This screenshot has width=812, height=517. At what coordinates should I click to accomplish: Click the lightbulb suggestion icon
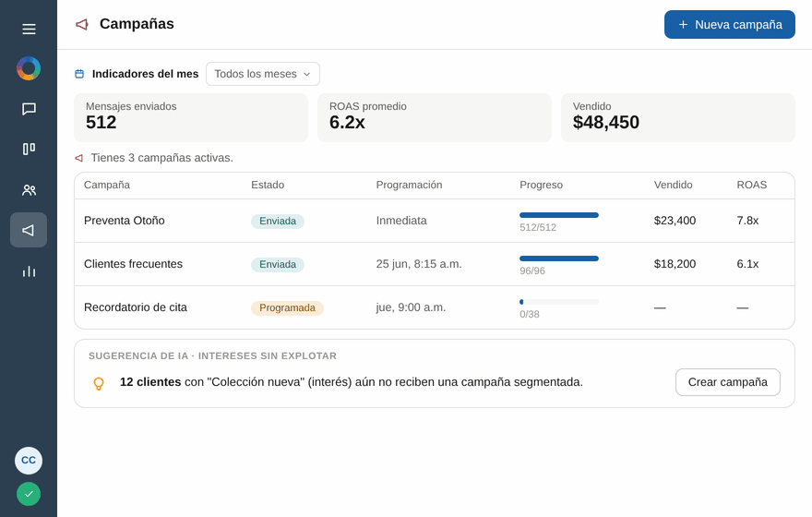[99, 383]
